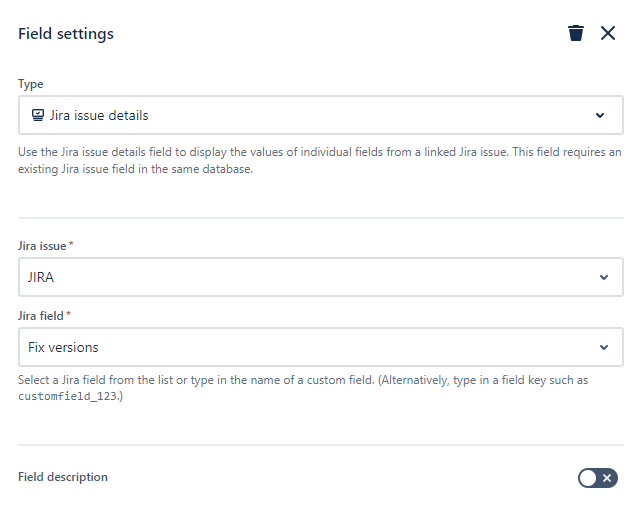Click the Jira issue details help description
The width and height of the screenshot is (636, 521).
coord(320,160)
